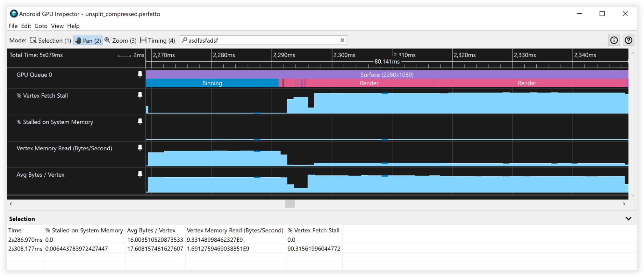Unpin the GPU Queue 0 track
Screen dimensions: 644x277
click(140, 74)
